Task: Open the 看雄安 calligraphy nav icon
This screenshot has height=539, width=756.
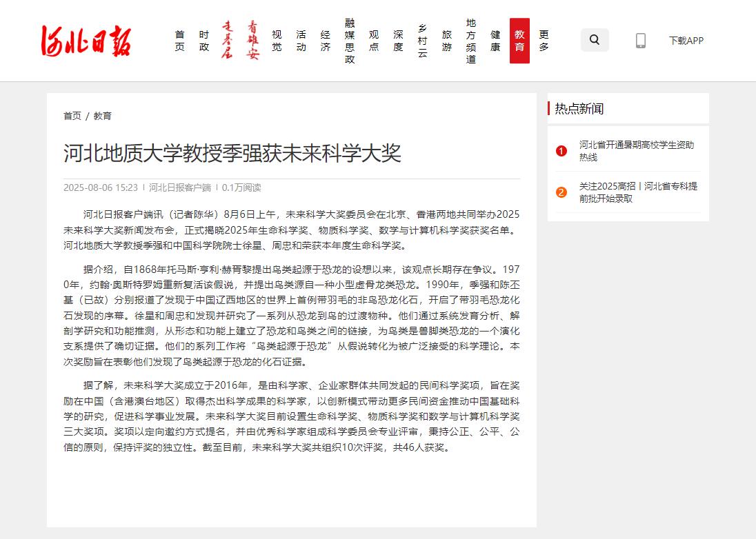Action: coord(253,41)
